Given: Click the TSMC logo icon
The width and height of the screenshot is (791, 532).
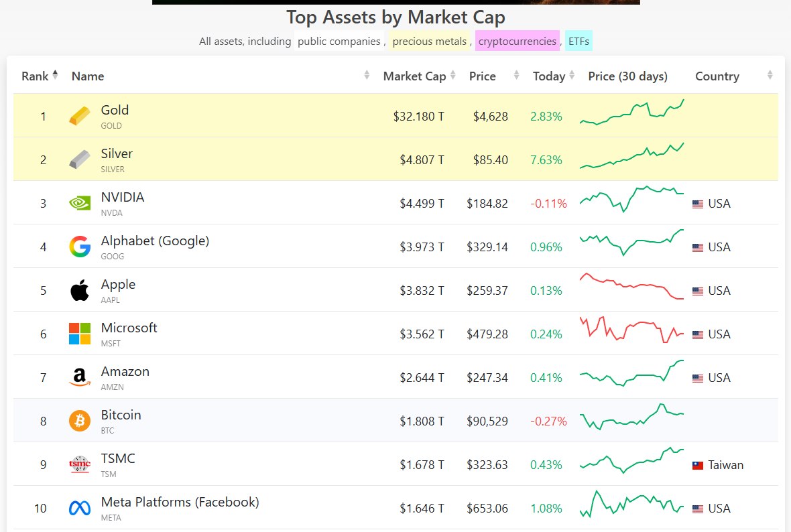Looking at the screenshot, I should pyautogui.click(x=79, y=464).
